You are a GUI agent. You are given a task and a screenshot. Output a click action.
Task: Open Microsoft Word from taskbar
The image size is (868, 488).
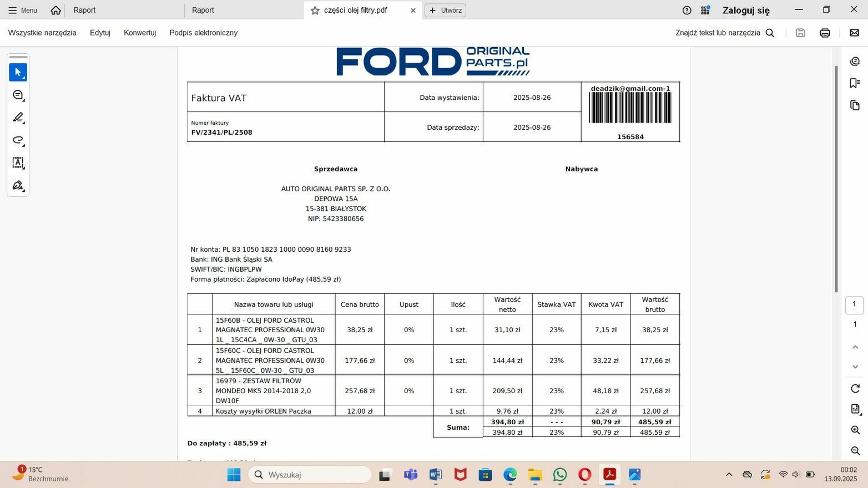pos(436,475)
